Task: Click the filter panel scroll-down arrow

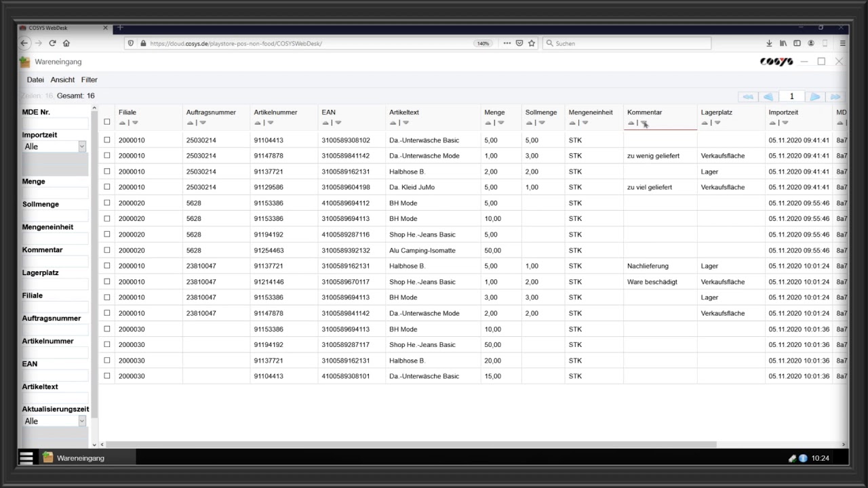Action: click(94, 445)
